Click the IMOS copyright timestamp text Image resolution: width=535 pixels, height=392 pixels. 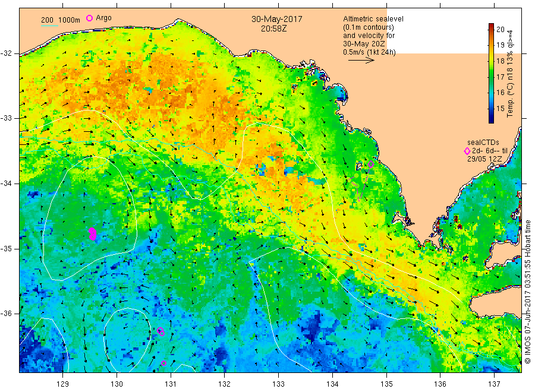(528, 292)
